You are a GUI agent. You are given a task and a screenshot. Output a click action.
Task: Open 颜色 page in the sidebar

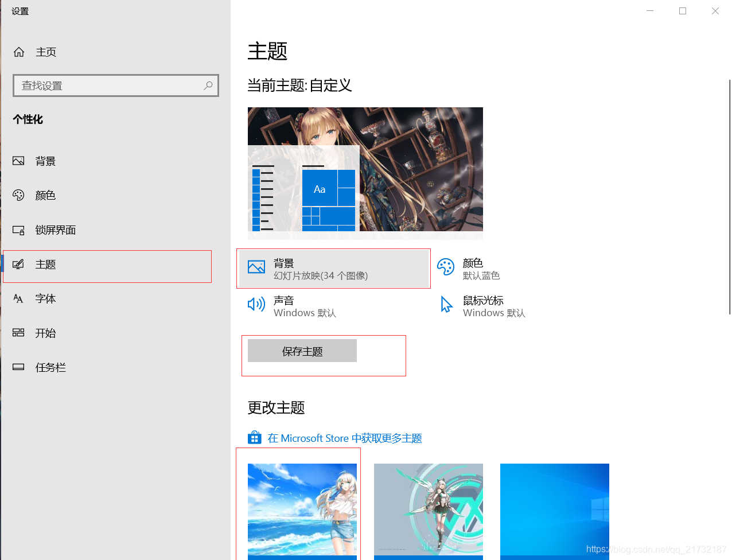115,196
